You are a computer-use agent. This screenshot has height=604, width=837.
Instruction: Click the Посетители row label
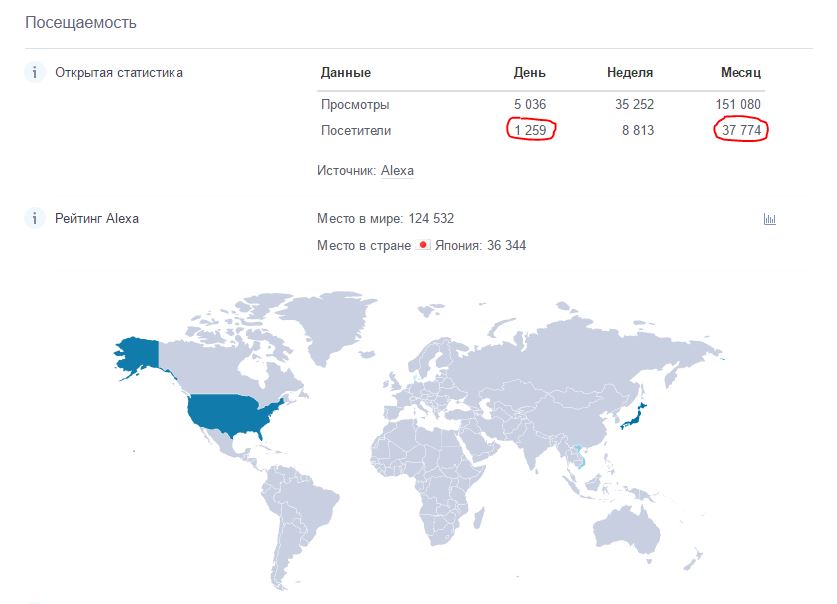pos(356,131)
